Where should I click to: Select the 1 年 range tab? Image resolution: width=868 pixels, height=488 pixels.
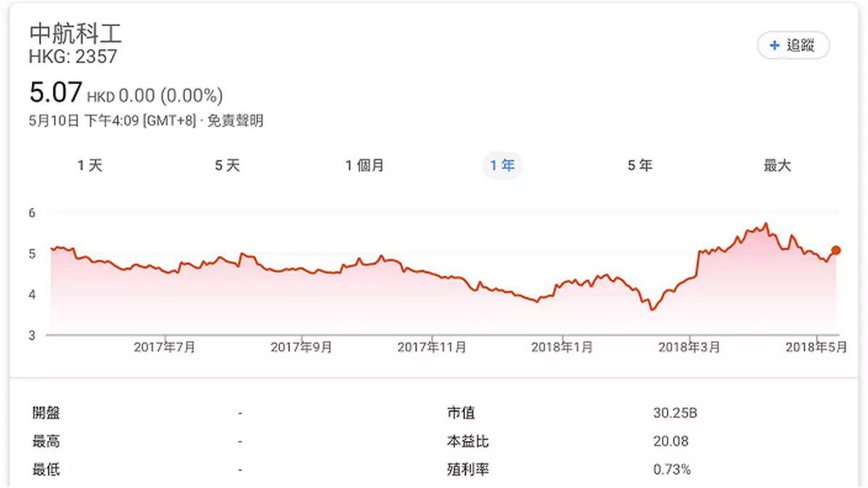click(x=502, y=166)
